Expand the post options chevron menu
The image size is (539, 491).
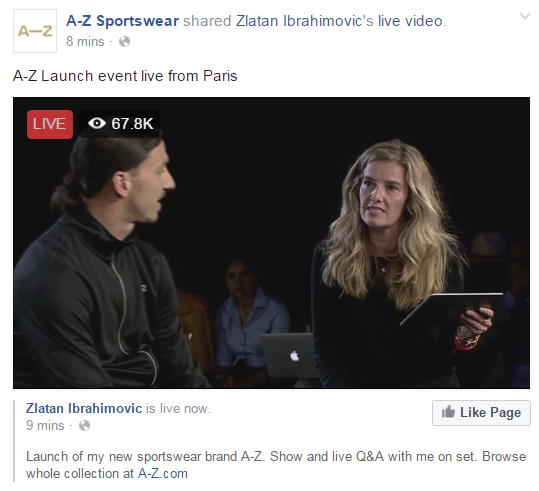click(x=525, y=16)
